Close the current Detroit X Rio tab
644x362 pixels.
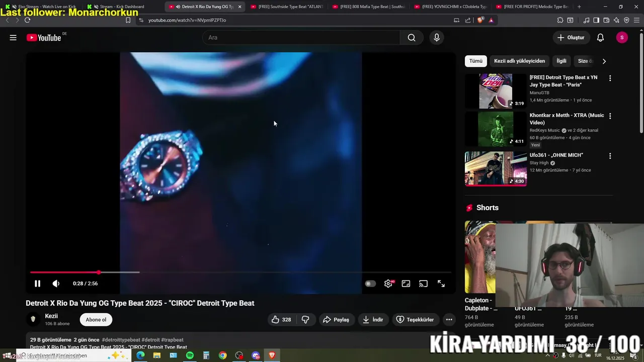click(239, 7)
